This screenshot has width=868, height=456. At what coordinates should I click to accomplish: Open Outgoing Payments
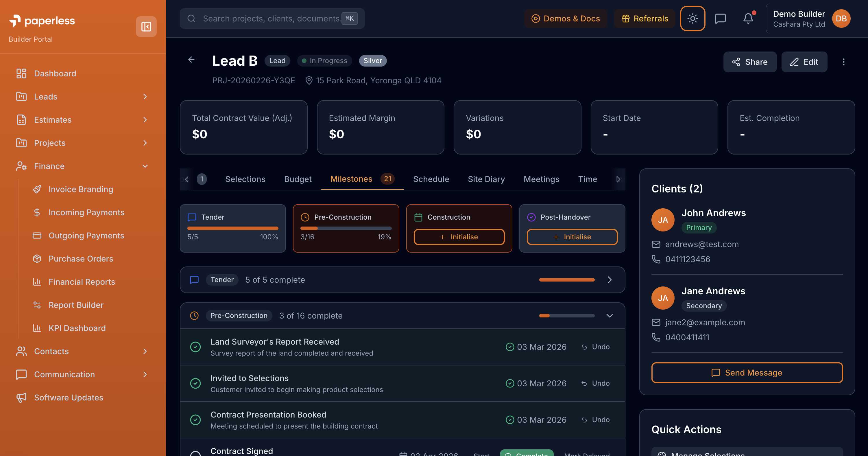[87, 236]
